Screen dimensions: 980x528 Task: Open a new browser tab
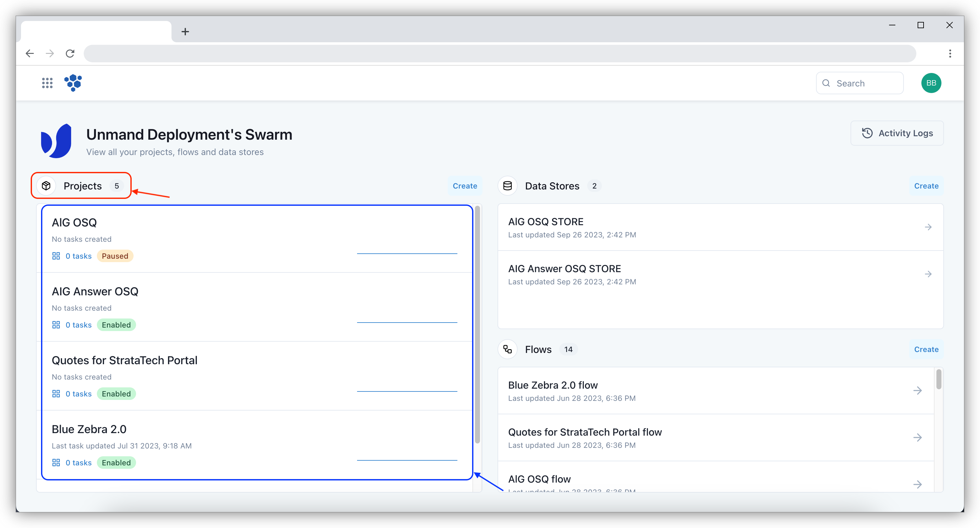click(x=185, y=32)
